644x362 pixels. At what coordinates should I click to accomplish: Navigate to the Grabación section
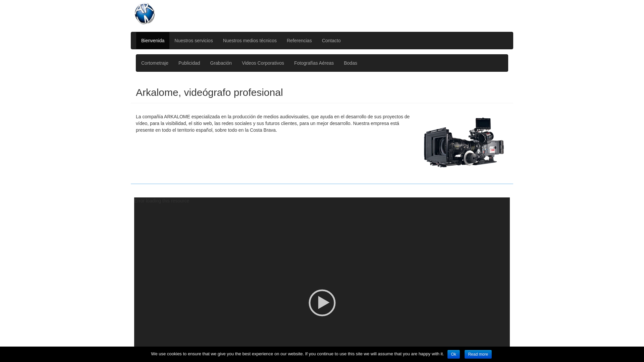(221, 63)
